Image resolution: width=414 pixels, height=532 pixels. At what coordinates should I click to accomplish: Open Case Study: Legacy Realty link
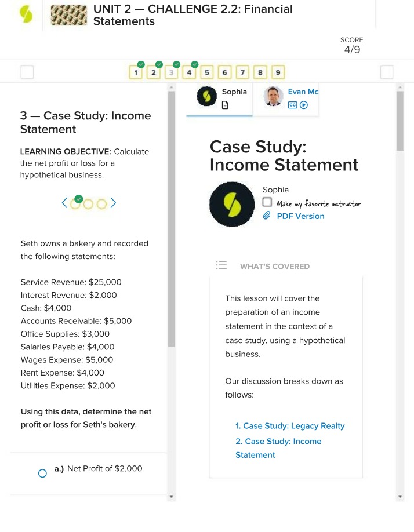tap(290, 426)
